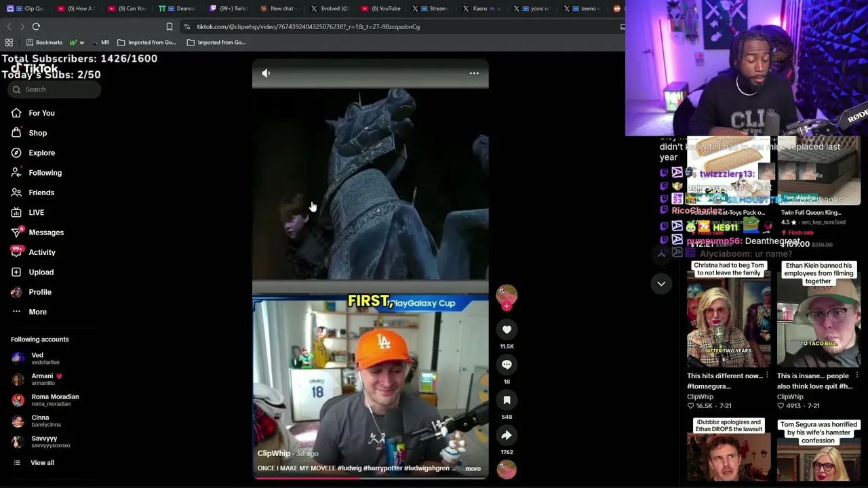Like the video with the heart icon
868x488 pixels.
coord(507,329)
